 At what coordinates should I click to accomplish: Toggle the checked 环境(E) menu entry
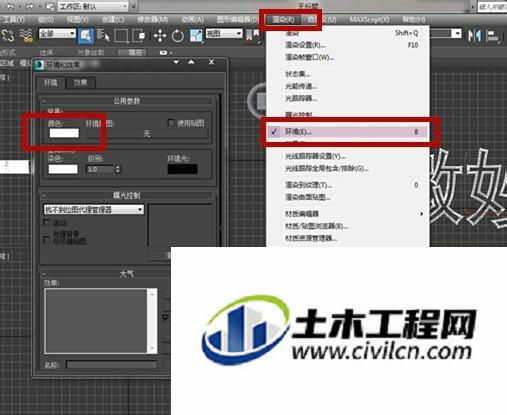pos(347,132)
